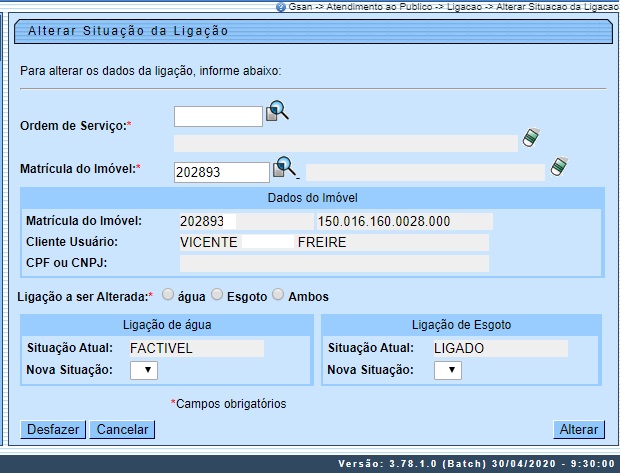620x473 pixels.
Task: Pick the Ambos radio option
Action: [x=279, y=296]
